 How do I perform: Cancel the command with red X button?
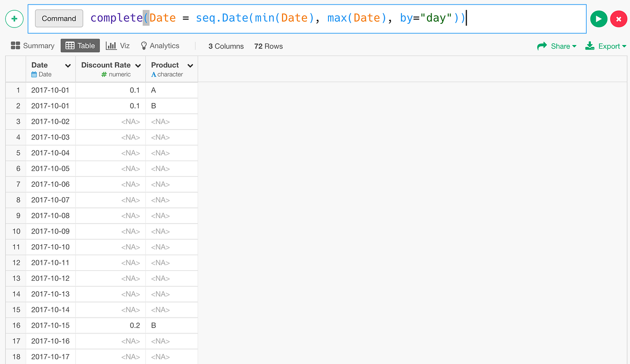[618, 19]
